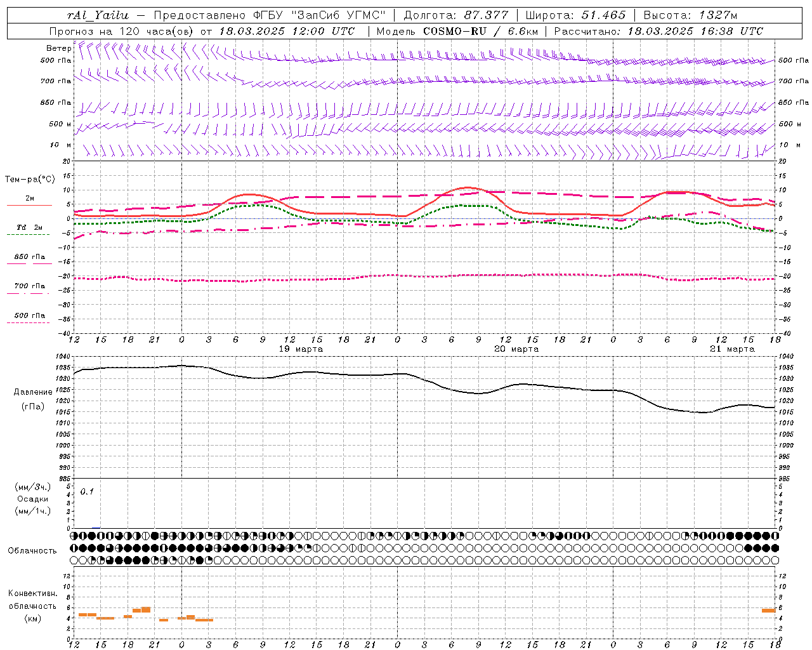Click the 850 гПа wind label on left
The image size is (812, 650).
click(x=56, y=103)
